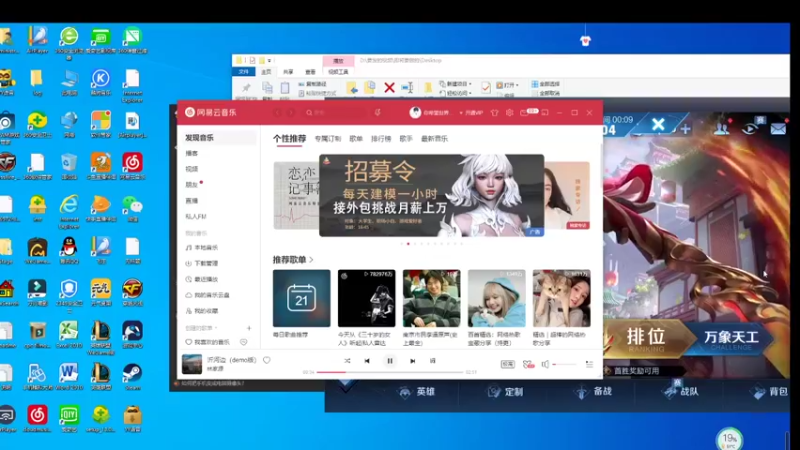Open 我的音乐云盘 in sidebar
Viewport: 800px width, 450px height.
(208, 295)
